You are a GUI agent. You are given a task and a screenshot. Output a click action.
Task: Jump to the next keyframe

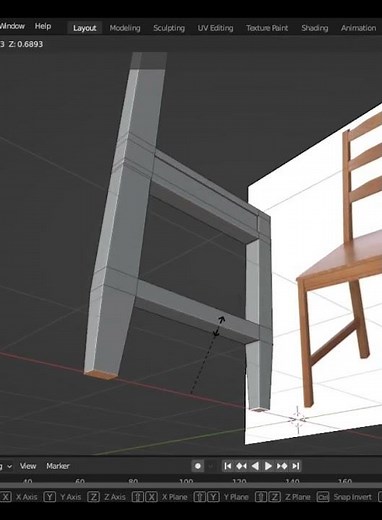click(x=282, y=466)
